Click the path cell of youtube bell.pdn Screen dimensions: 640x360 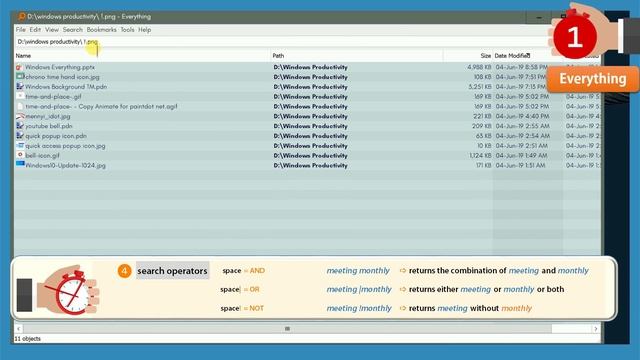(311, 126)
